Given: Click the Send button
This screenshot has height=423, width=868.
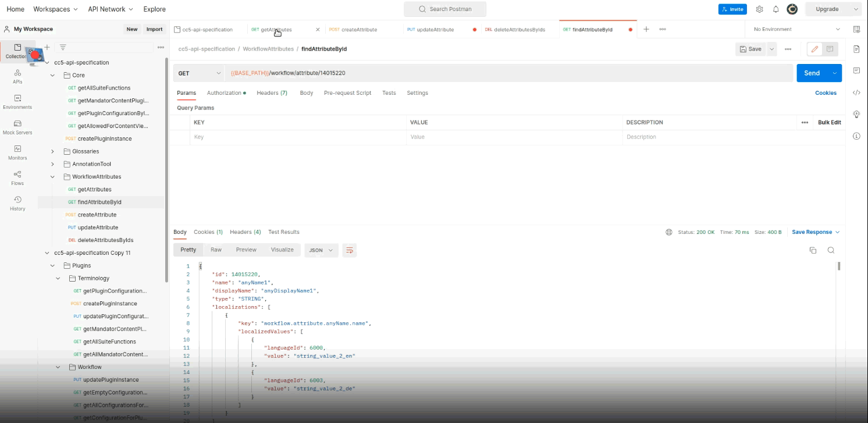Looking at the screenshot, I should click(812, 73).
